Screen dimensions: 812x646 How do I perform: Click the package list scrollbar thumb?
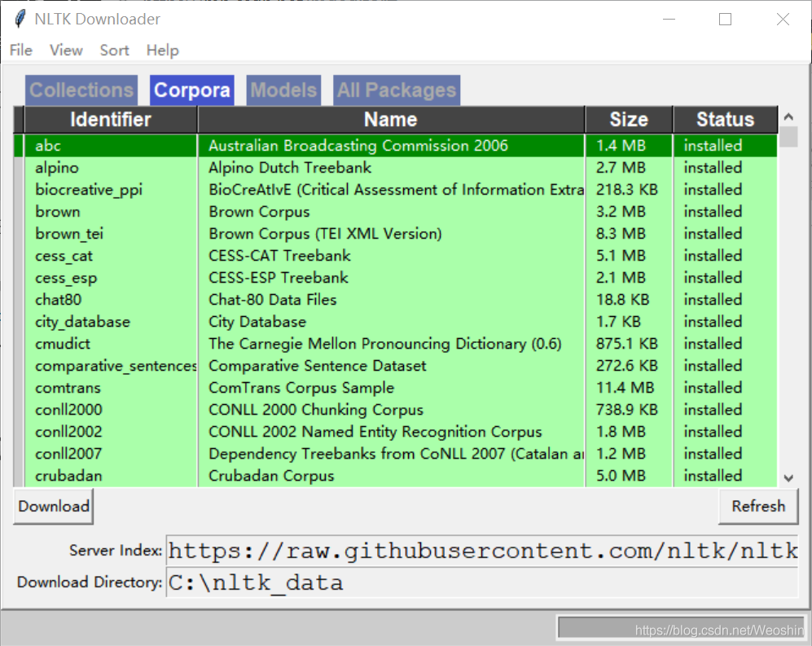(788, 138)
